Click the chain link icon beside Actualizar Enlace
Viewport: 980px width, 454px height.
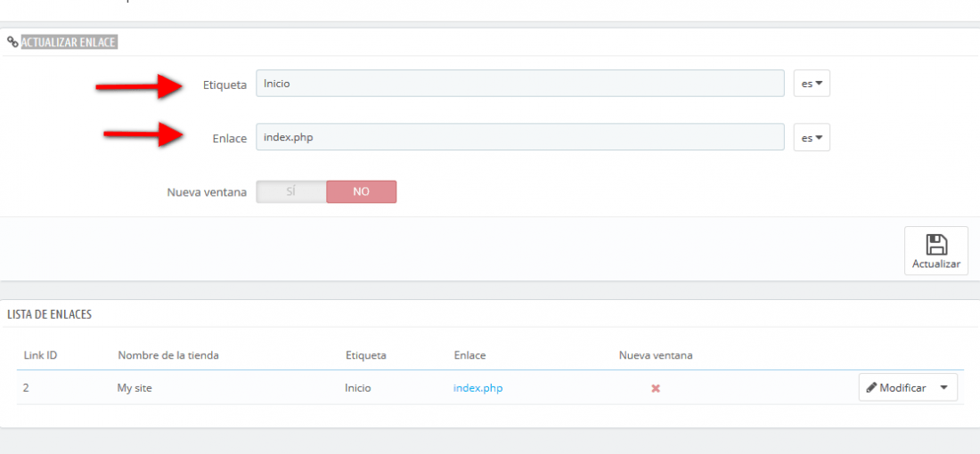pyautogui.click(x=12, y=43)
